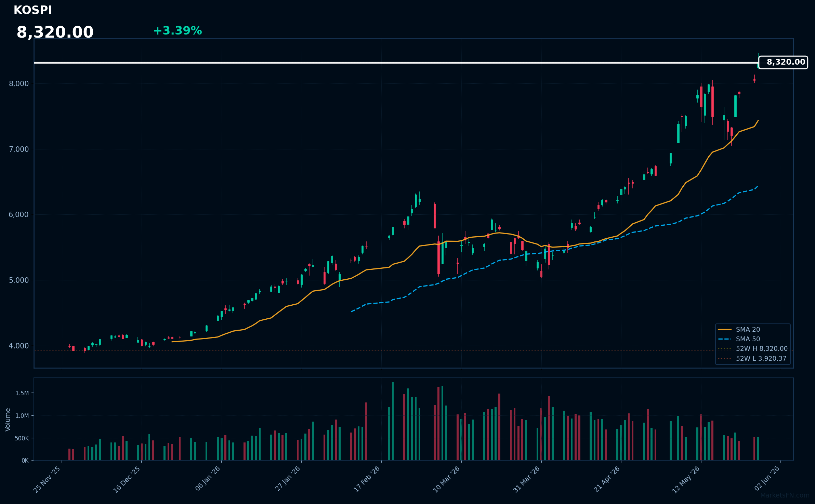Click the 8,000 price axis label
The width and height of the screenshot is (815, 504).
pyautogui.click(x=19, y=84)
